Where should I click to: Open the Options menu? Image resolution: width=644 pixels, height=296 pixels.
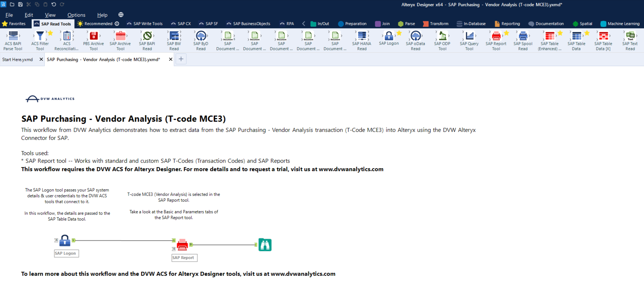76,15
